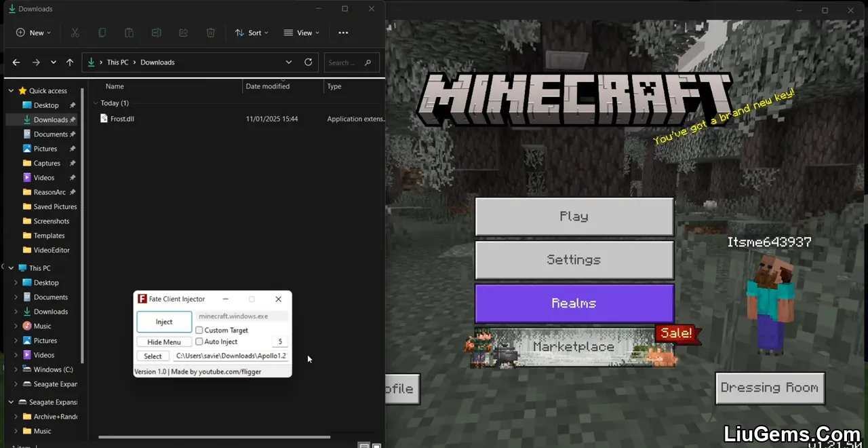The image size is (868, 448).
Task: Go forward with the Explorer forward arrow
Action: [36, 62]
